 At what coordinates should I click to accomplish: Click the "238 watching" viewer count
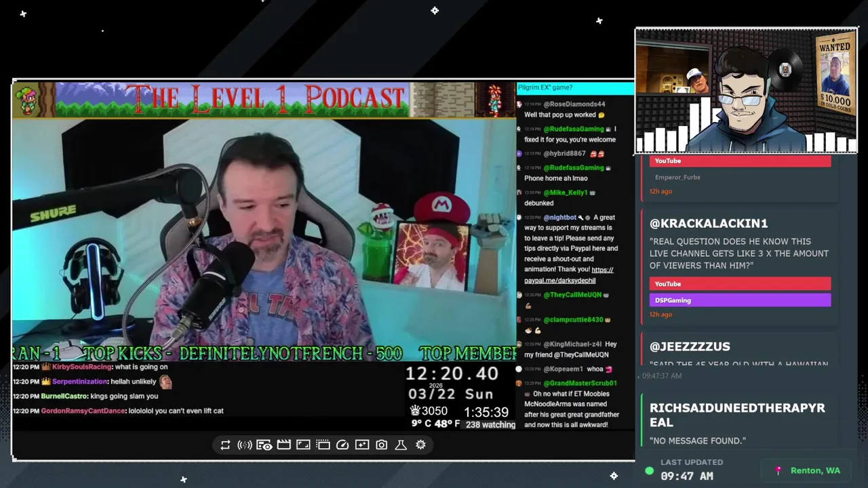[490, 425]
